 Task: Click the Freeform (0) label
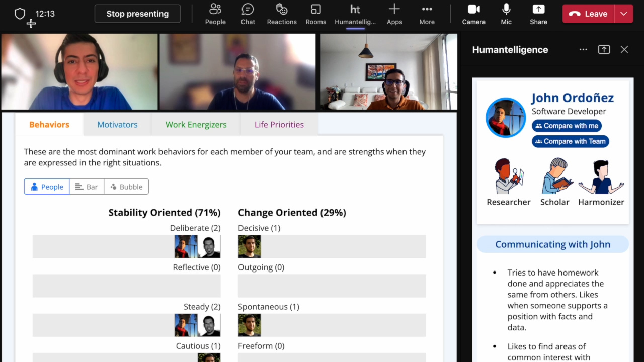coord(261,346)
